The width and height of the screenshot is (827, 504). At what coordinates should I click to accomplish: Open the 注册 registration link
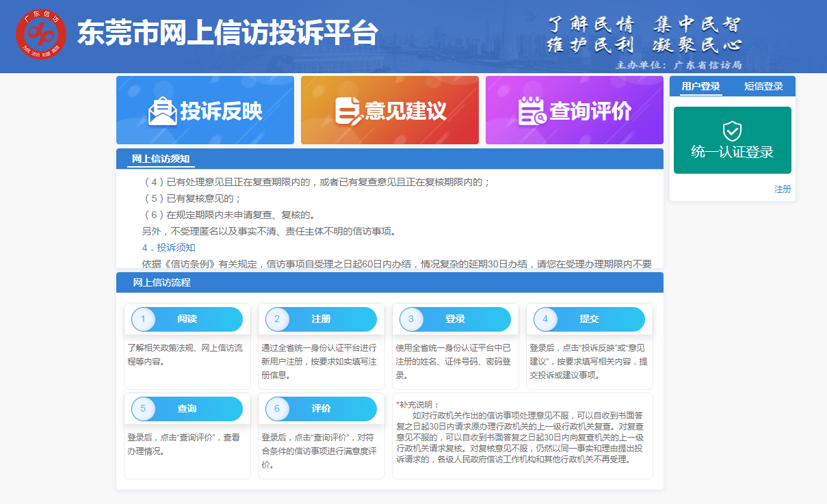[783, 189]
